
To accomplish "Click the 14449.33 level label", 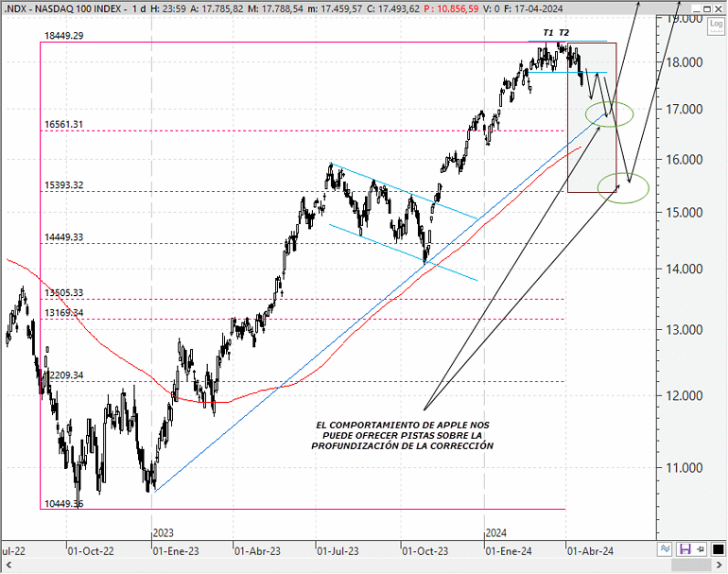I will (x=64, y=236).
